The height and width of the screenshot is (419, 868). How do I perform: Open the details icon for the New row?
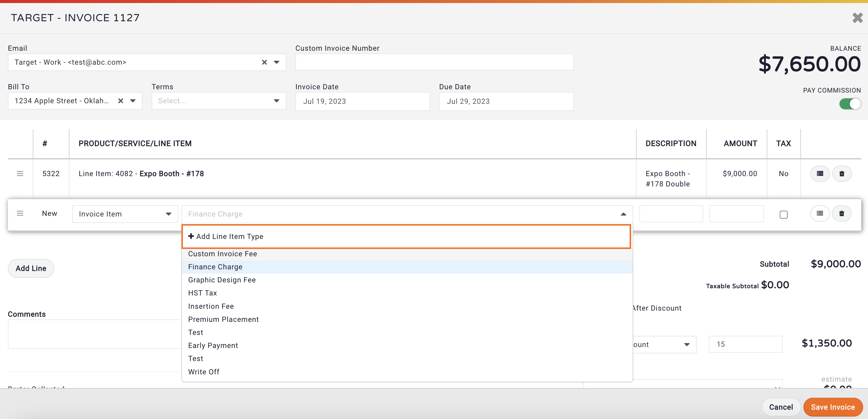pyautogui.click(x=820, y=213)
